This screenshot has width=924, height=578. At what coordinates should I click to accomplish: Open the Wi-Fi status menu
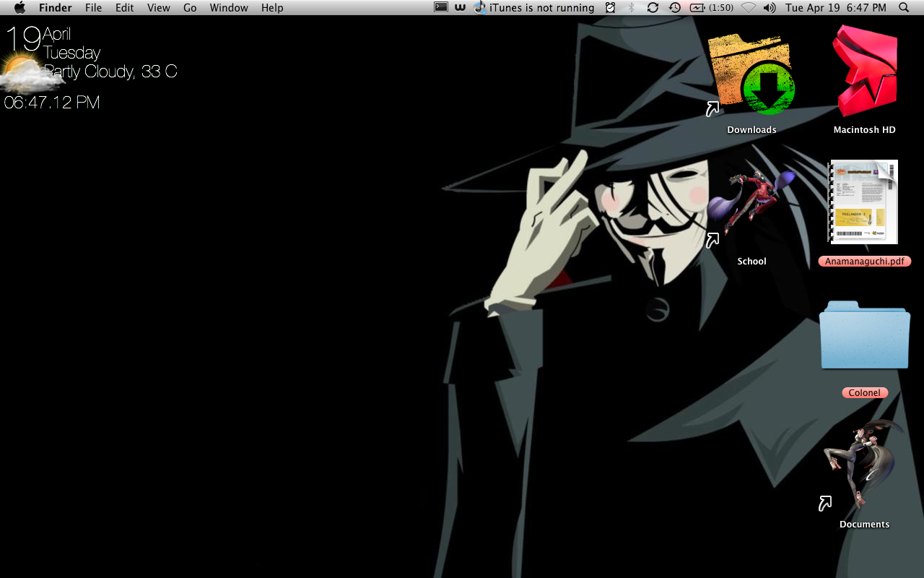pyautogui.click(x=749, y=7)
